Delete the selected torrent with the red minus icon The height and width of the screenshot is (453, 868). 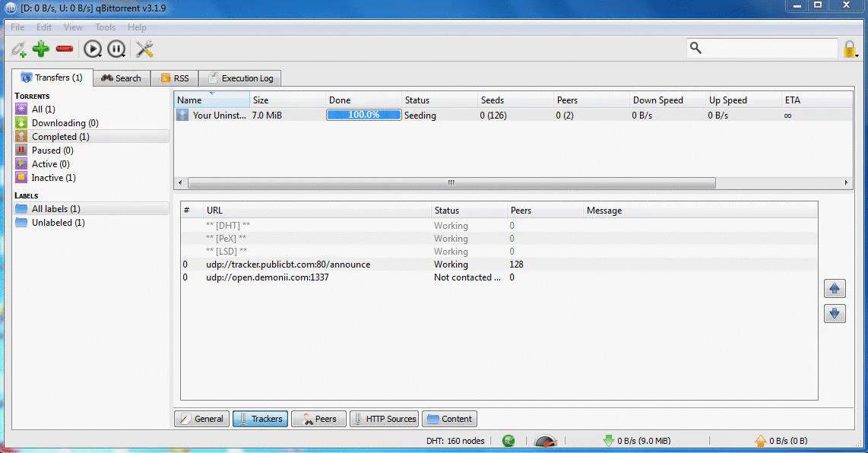65,49
